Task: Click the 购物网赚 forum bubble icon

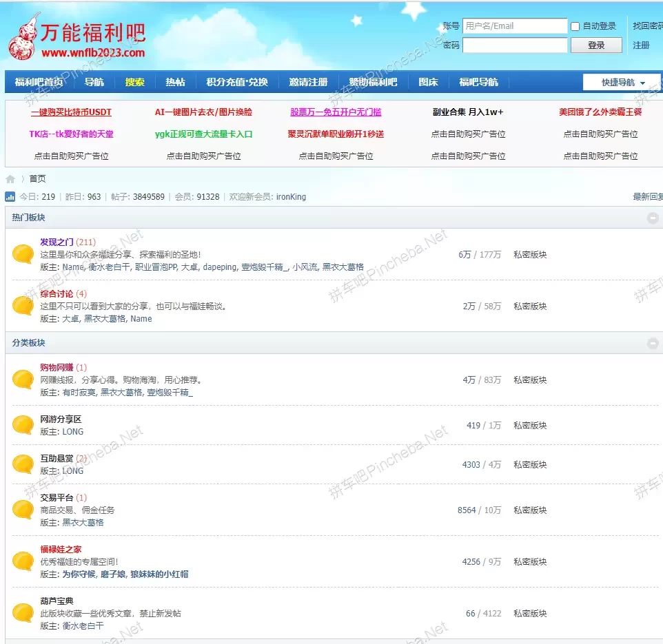Action: point(23,380)
